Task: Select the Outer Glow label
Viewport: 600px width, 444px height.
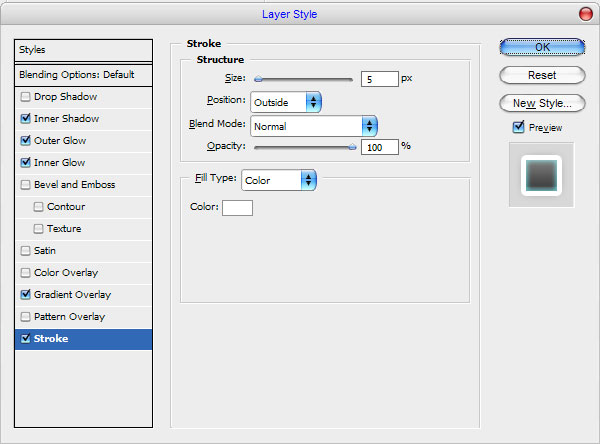Action: point(60,140)
